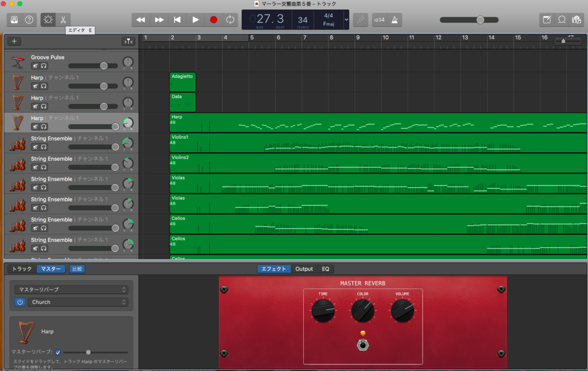The height and width of the screenshot is (371, 588).
Task: Click the harp icon of the selected Harp track
Action: tap(18, 122)
